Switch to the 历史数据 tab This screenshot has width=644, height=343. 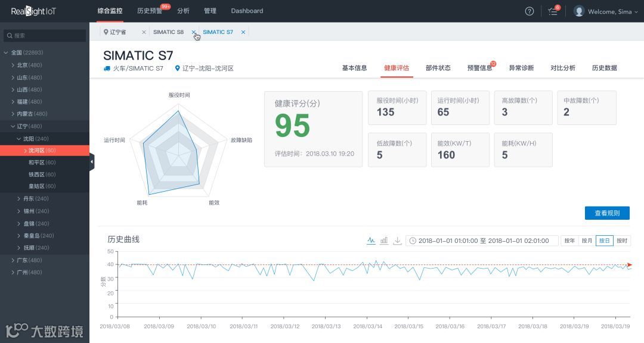point(604,68)
